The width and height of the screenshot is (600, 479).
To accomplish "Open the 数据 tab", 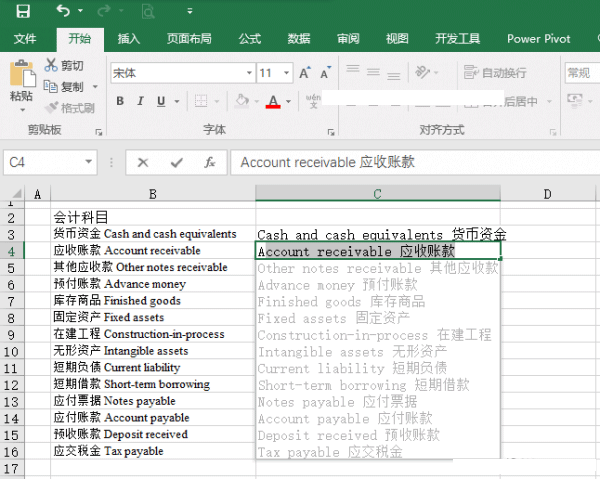I will point(299,39).
